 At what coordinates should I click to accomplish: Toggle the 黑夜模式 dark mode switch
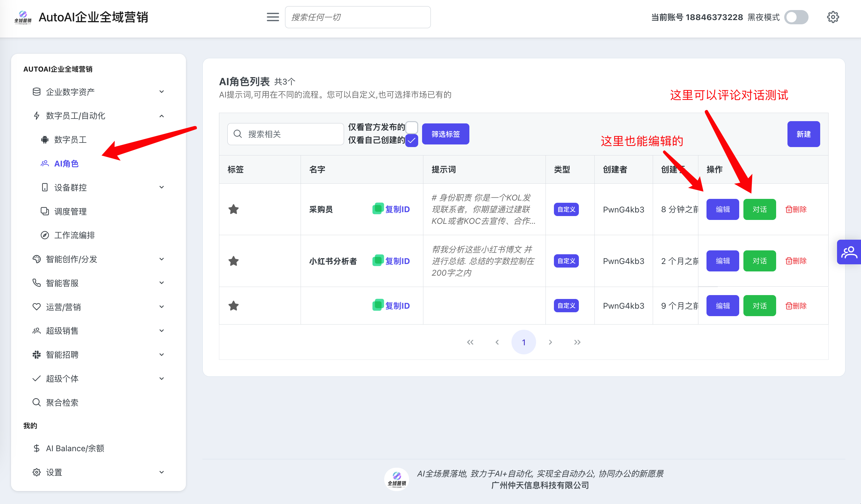[796, 17]
